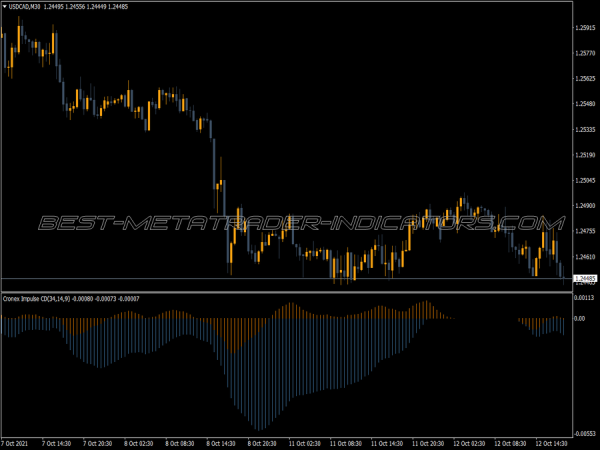Click the 1.25335 price axis label

(x=585, y=130)
